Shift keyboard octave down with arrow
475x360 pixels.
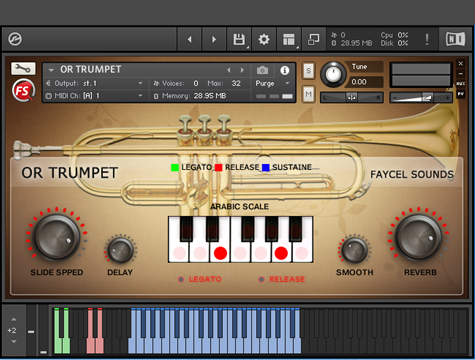[14, 342]
